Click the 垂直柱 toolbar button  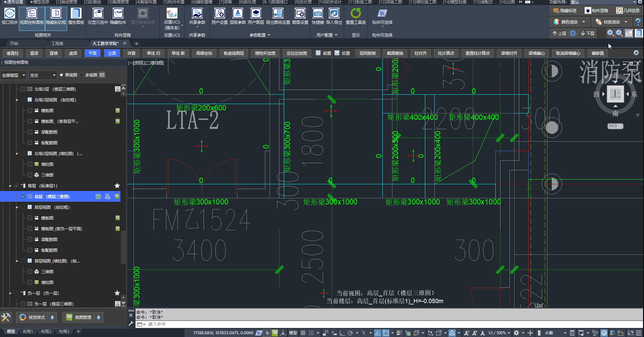13,53
